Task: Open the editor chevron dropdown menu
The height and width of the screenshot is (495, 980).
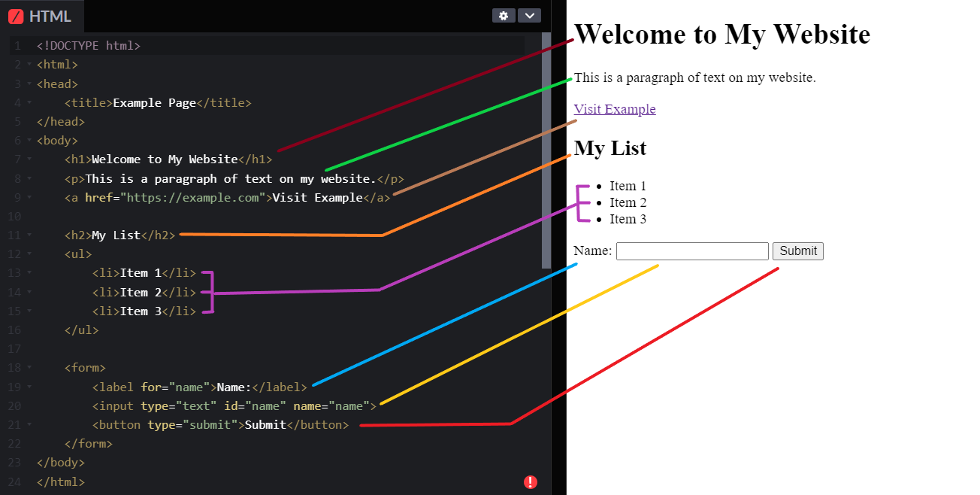Action: coord(529,16)
